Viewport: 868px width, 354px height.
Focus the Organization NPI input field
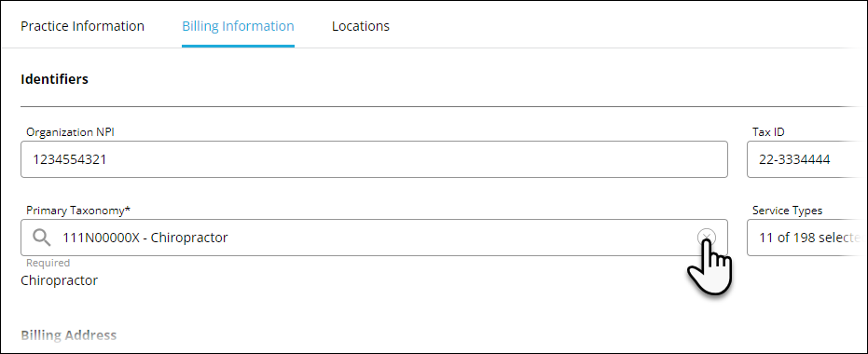click(x=374, y=159)
